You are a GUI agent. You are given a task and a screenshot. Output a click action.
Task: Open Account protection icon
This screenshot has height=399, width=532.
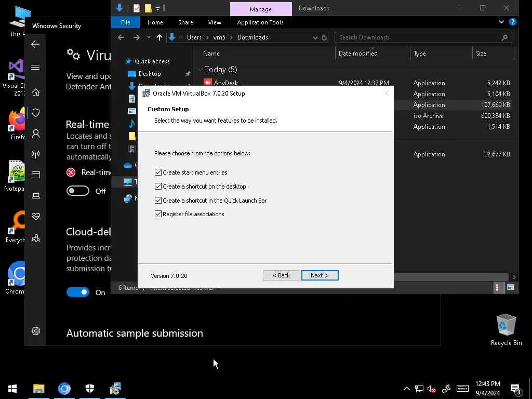[x=36, y=134]
